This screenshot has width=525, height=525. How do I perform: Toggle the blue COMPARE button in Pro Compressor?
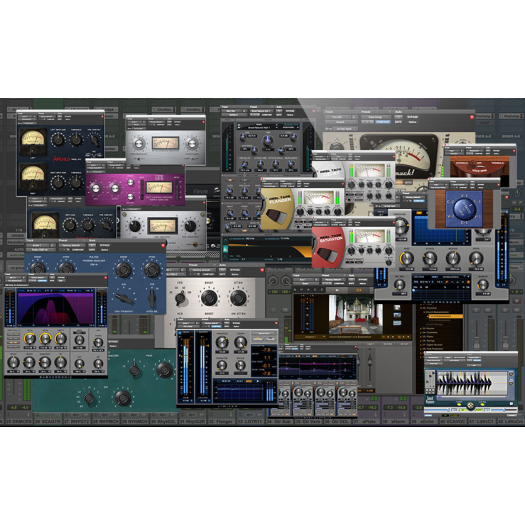pyautogui.click(x=419, y=202)
